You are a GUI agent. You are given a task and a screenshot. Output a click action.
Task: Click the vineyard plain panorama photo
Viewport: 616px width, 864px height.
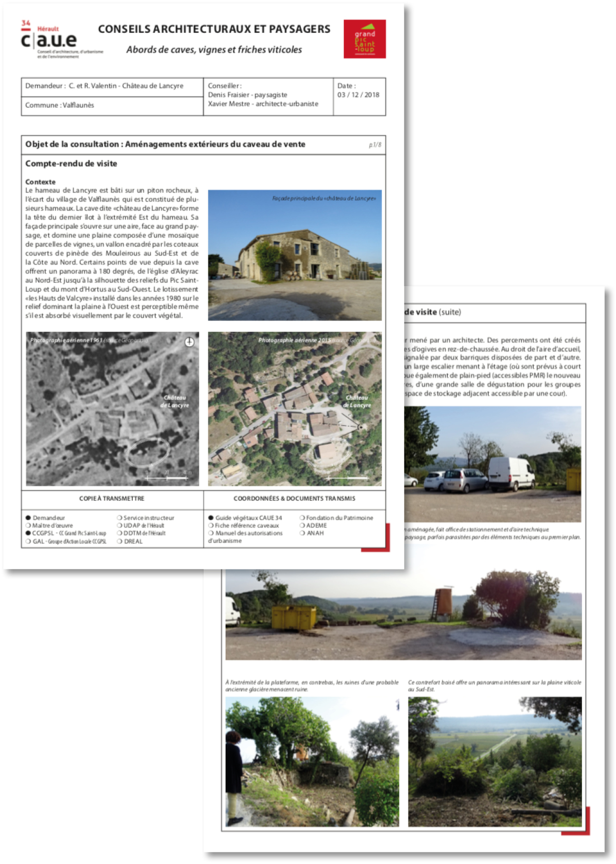[495, 762]
